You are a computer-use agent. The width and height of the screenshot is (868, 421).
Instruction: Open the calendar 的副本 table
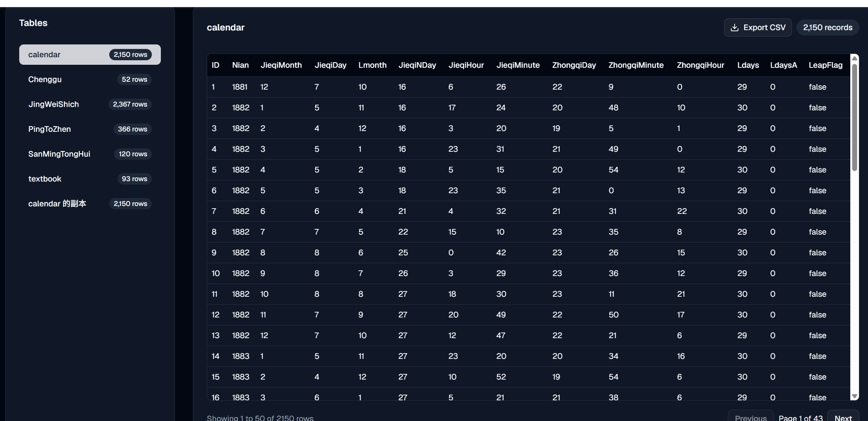pos(90,204)
